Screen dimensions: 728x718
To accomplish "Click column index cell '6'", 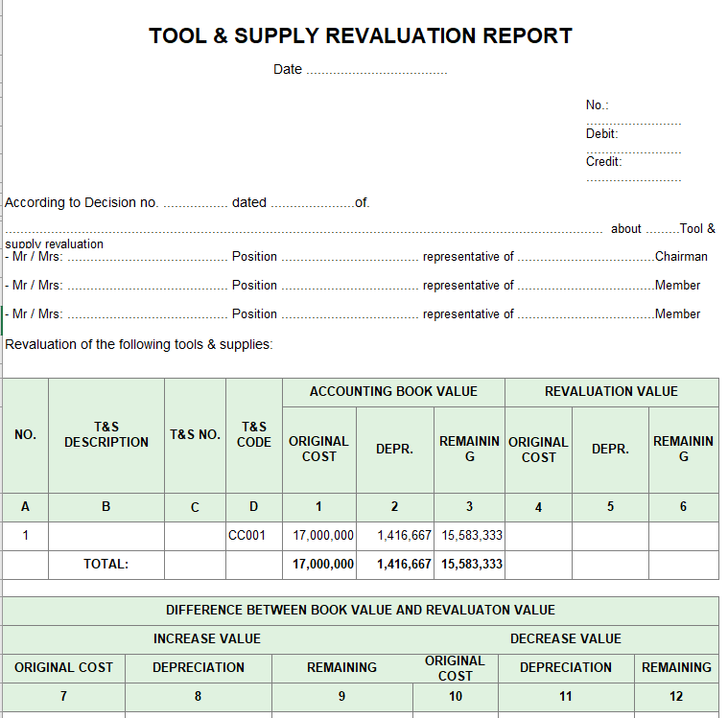I will pyautogui.click(x=684, y=507).
